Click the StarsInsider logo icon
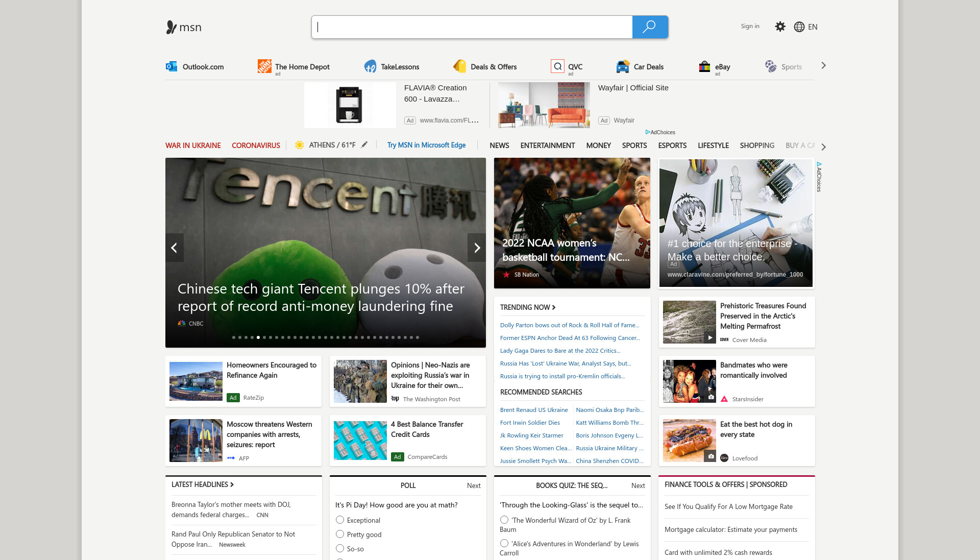The height and width of the screenshot is (560, 980). click(724, 399)
